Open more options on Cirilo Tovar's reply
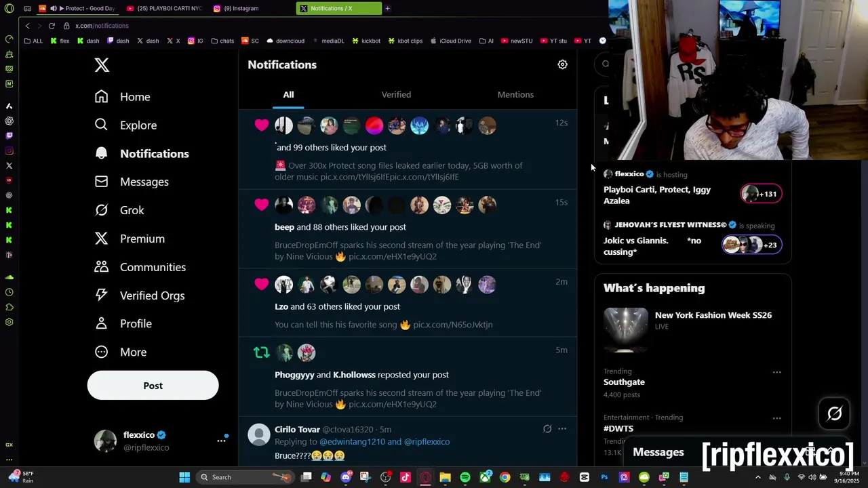Viewport: 868px width, 488px height. tap(561, 429)
